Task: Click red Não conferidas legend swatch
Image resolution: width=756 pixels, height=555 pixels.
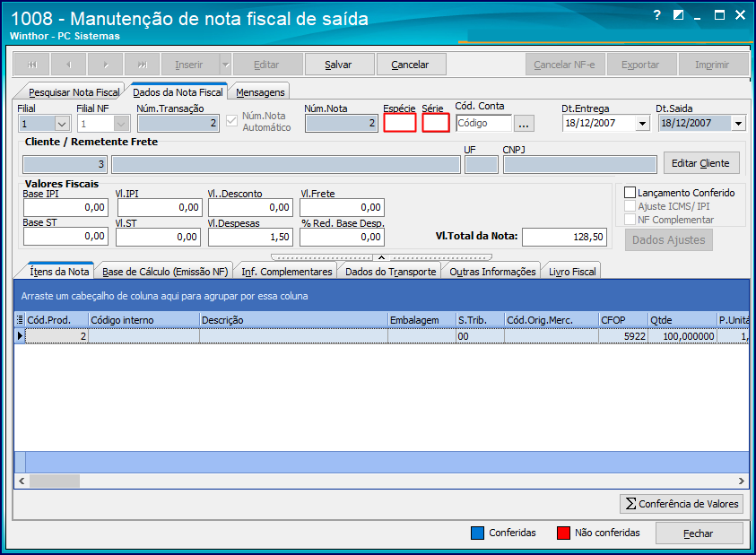Action: [563, 533]
